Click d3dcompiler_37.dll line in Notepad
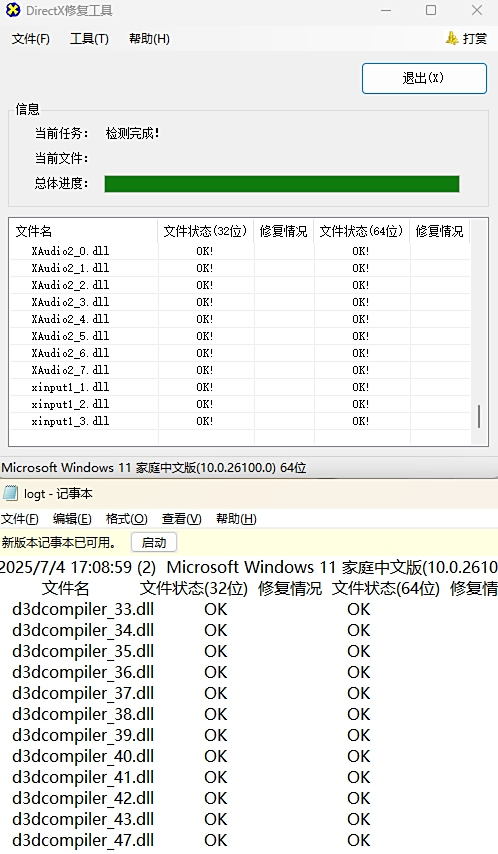The height and width of the screenshot is (854, 498). coord(83,693)
